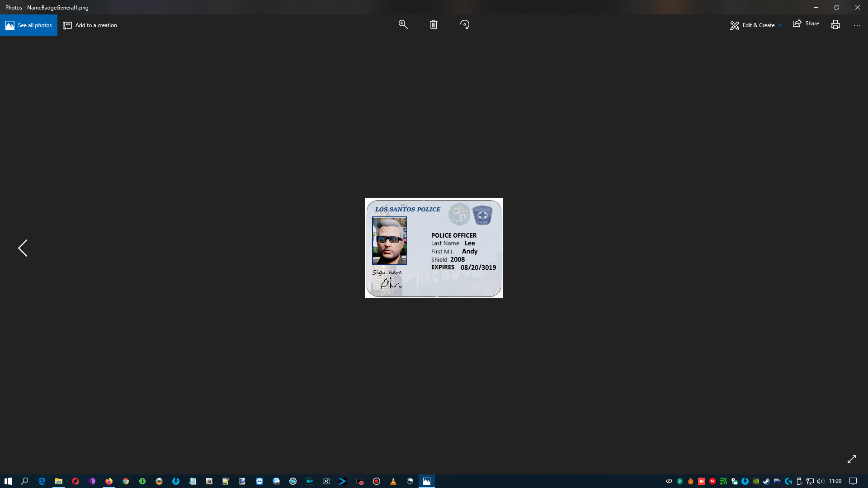Click See all photos button
The image size is (868, 488).
tap(28, 25)
